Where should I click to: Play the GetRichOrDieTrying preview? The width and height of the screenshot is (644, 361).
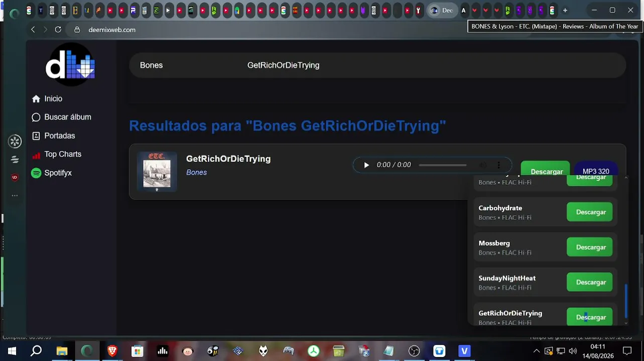click(366, 165)
